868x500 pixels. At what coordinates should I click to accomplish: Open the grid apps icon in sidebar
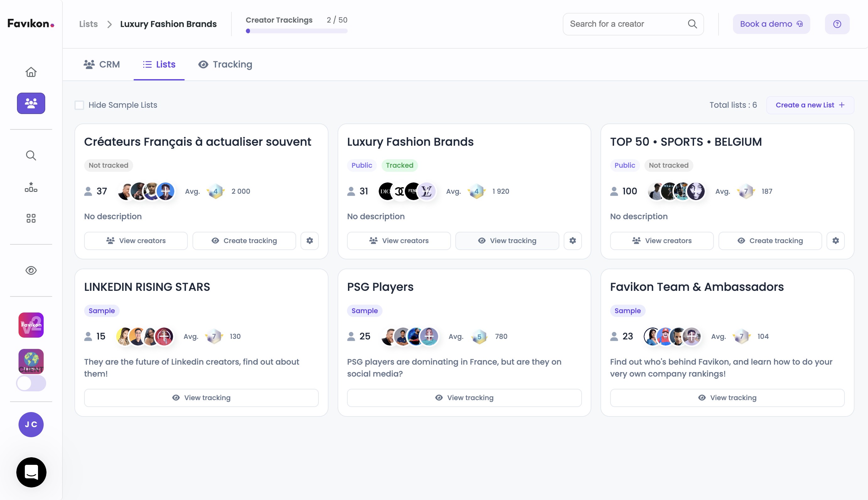(31, 218)
